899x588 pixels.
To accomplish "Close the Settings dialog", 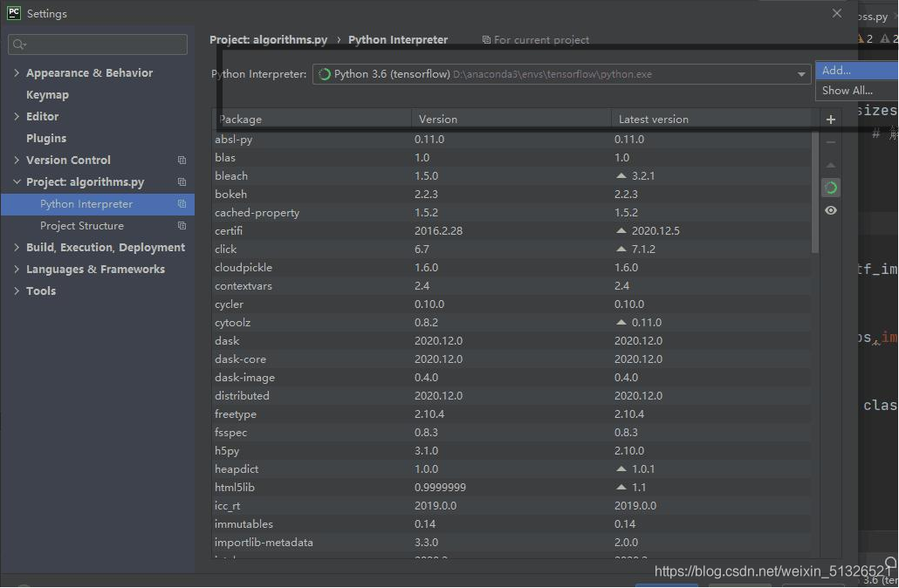I will point(836,12).
